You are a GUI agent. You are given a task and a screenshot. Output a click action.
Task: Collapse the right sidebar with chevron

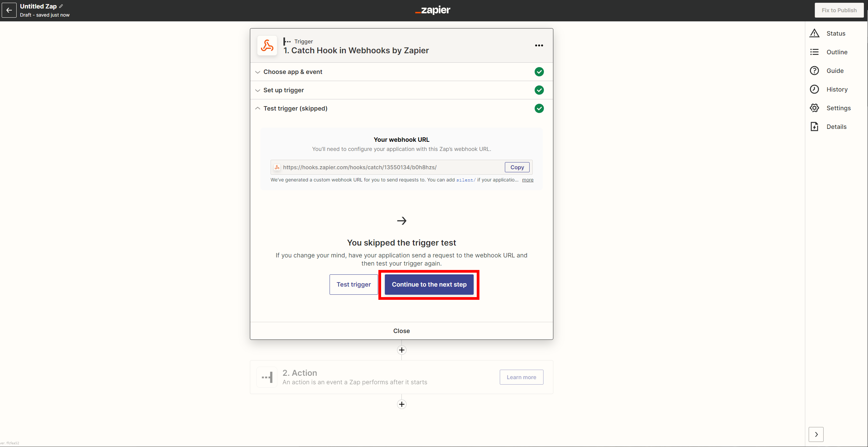click(816, 434)
